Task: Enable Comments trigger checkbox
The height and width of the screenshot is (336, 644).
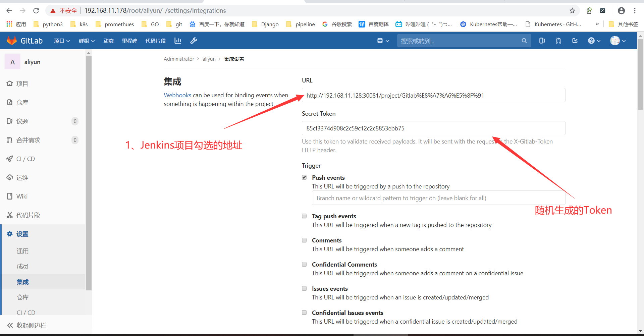Action: (304, 240)
